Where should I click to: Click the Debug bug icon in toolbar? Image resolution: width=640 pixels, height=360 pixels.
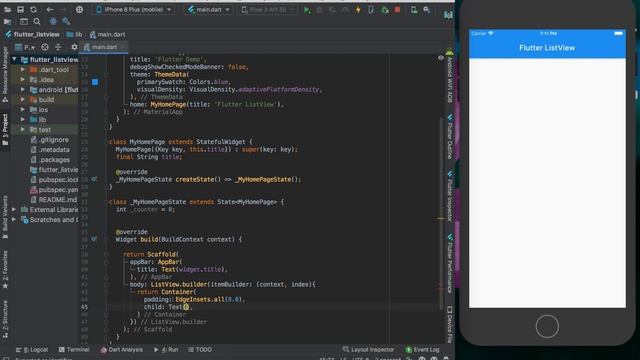tap(320, 10)
